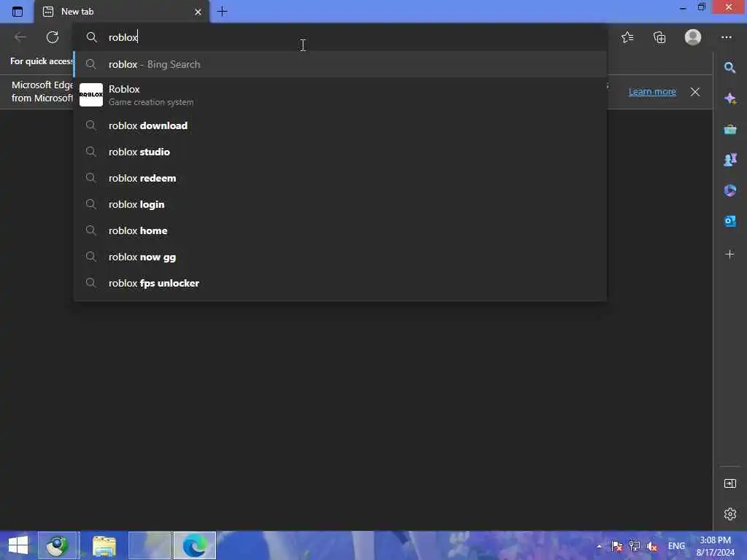
Task: Open the Windows Start menu
Action: pos(18,545)
